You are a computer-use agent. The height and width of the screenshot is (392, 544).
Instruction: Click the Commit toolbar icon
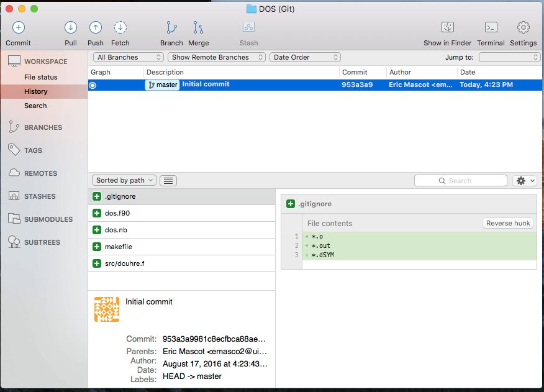19,27
